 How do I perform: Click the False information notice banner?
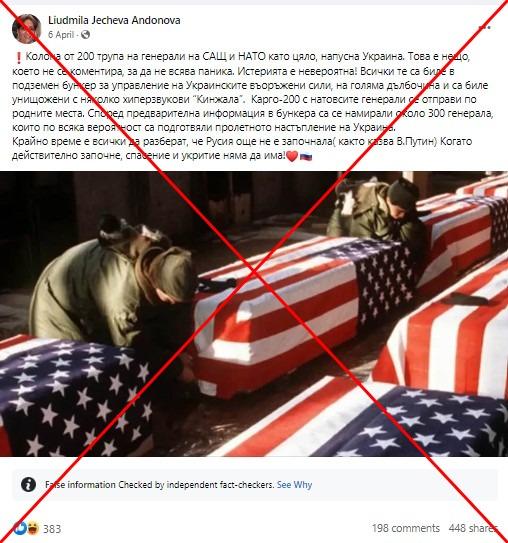(255, 484)
